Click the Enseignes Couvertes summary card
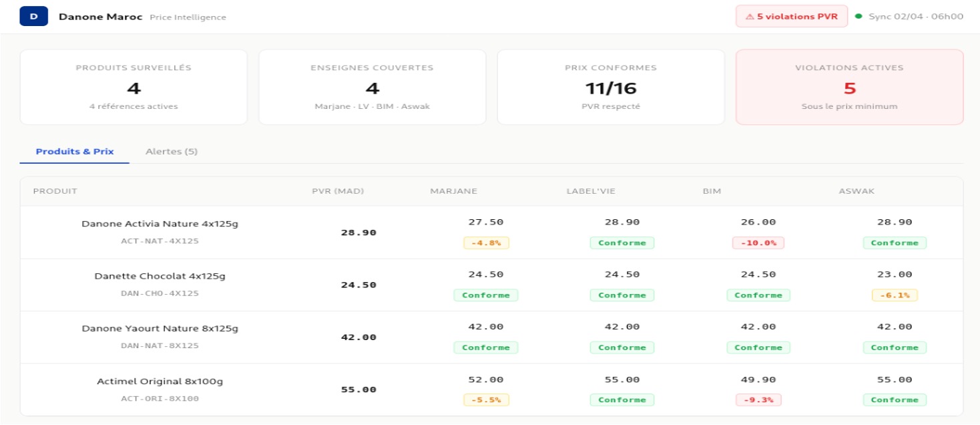The image size is (980, 425). (372, 87)
